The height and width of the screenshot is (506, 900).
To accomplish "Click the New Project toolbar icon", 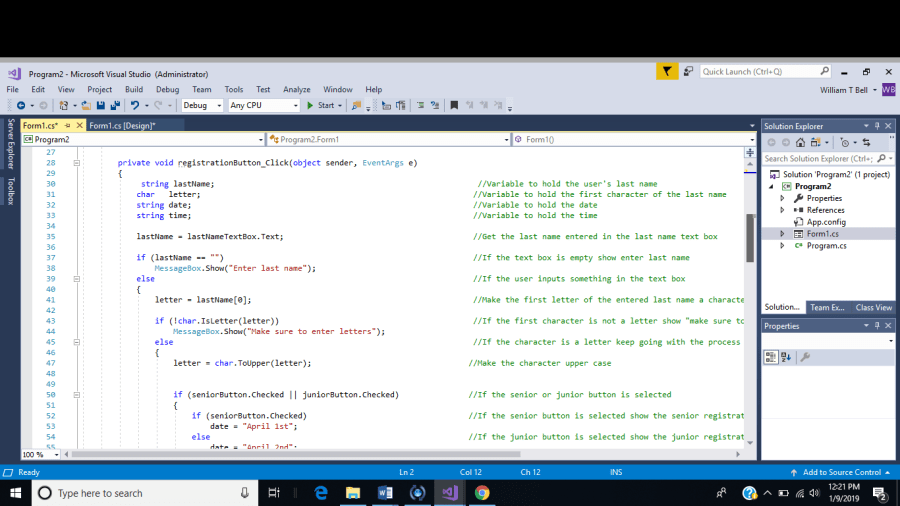I will point(64,106).
